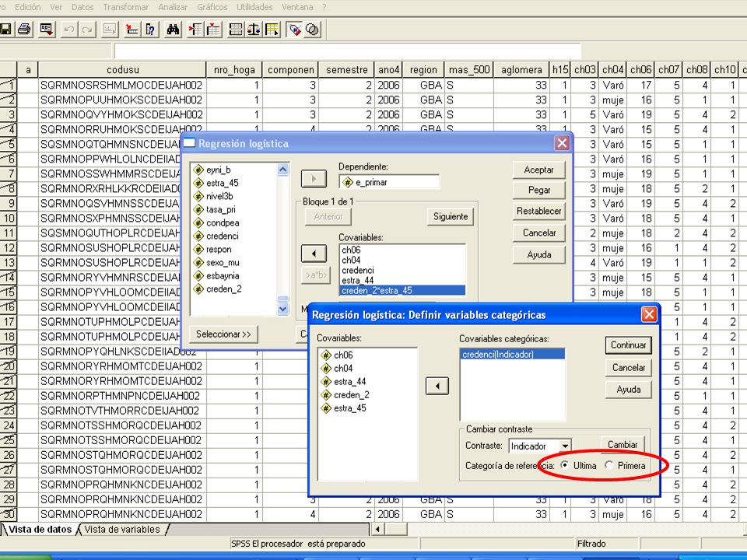Click the aglomera column header
The height and width of the screenshot is (560, 747).
tap(521, 69)
